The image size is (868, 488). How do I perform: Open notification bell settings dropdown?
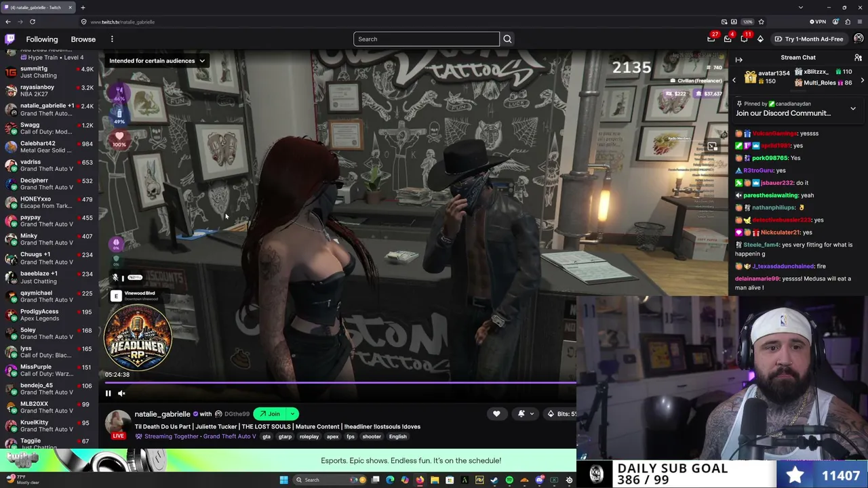point(525,413)
